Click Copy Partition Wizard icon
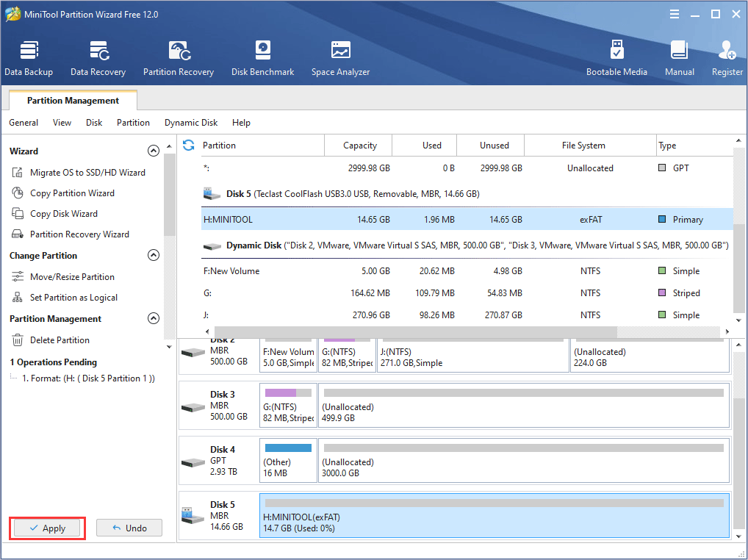This screenshot has width=748, height=560. tap(18, 193)
